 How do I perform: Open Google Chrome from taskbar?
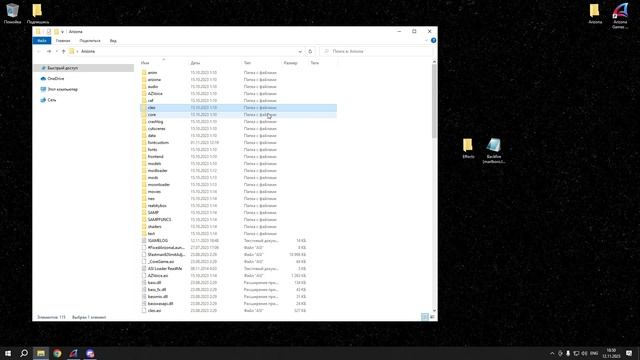[57, 353]
